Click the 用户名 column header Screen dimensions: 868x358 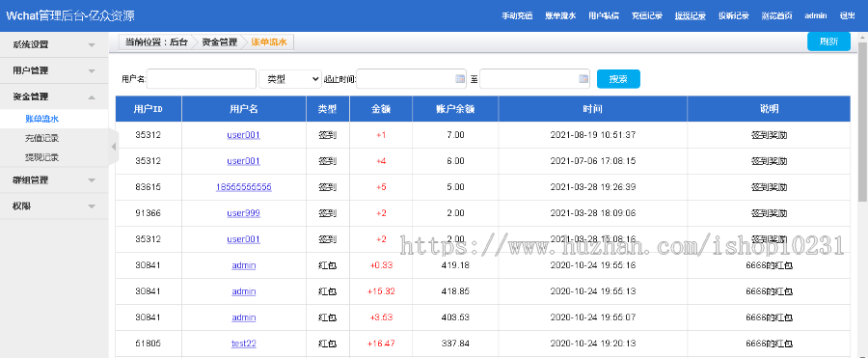tap(244, 109)
